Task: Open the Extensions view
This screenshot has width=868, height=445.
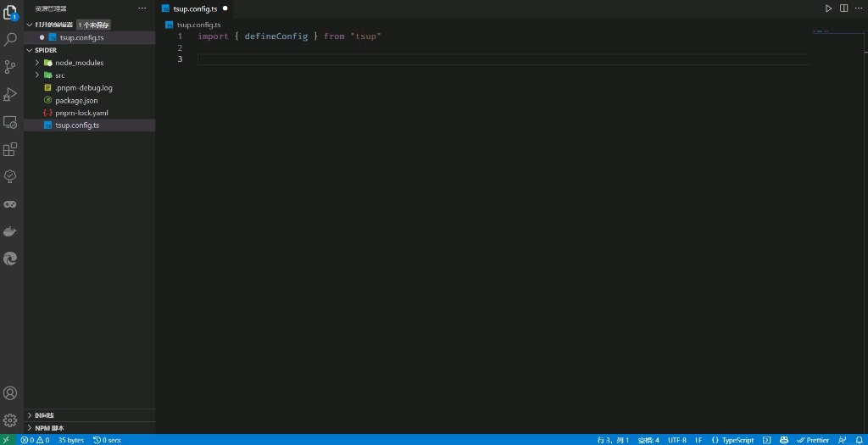Action: [10, 149]
